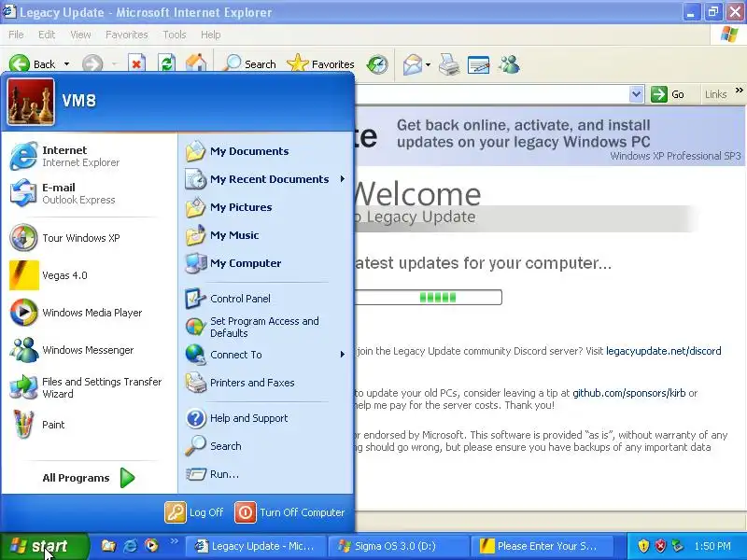Click the Edit page icon in toolbar
Screen dimensions: 747x560
478,64
